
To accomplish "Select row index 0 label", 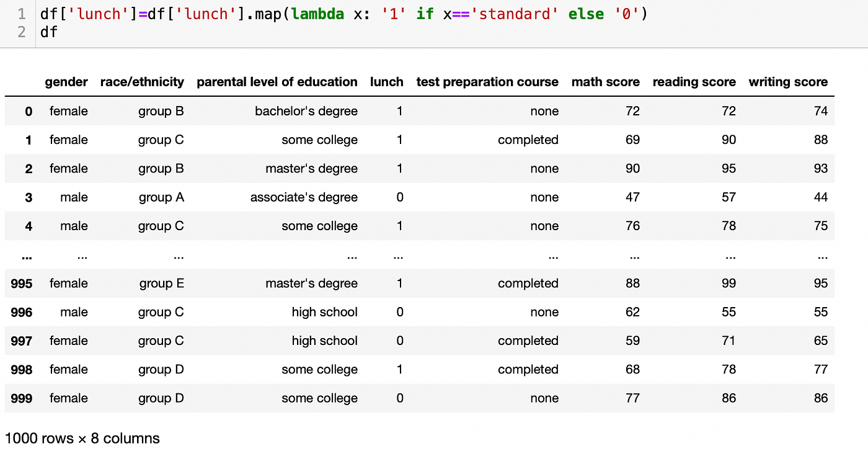I will point(29,111).
